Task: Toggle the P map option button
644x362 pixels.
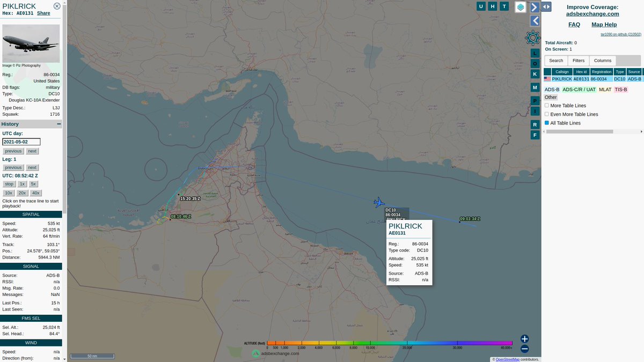Action: (535, 100)
